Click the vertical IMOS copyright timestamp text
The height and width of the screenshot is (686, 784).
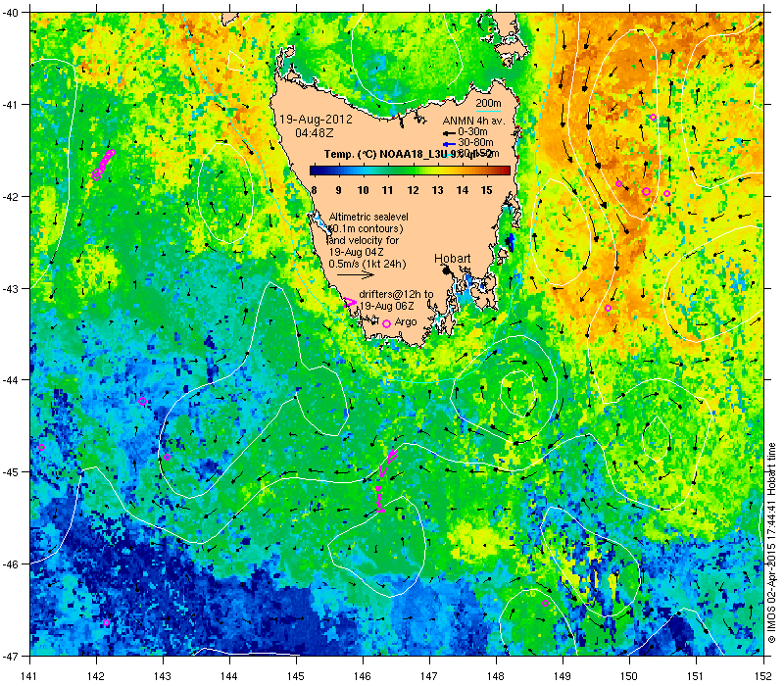point(771,543)
